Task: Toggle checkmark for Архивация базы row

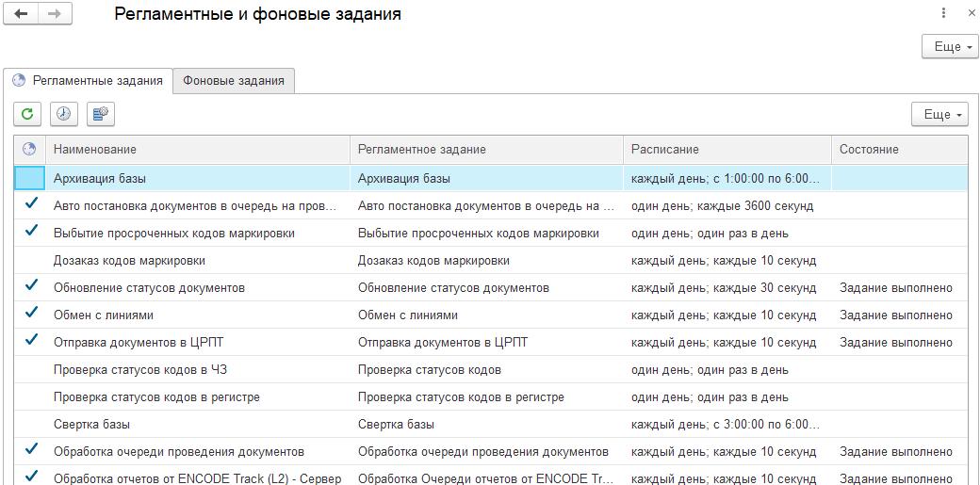Action: click(30, 178)
